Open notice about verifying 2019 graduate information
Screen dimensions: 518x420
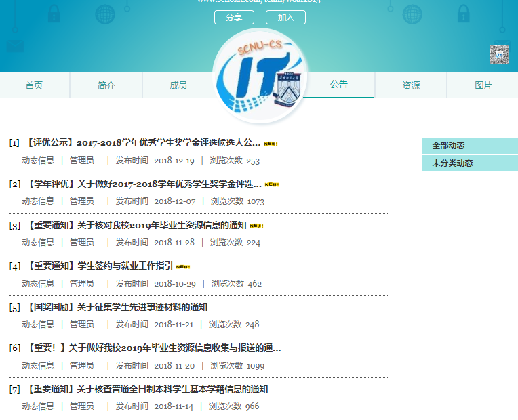tap(136, 225)
